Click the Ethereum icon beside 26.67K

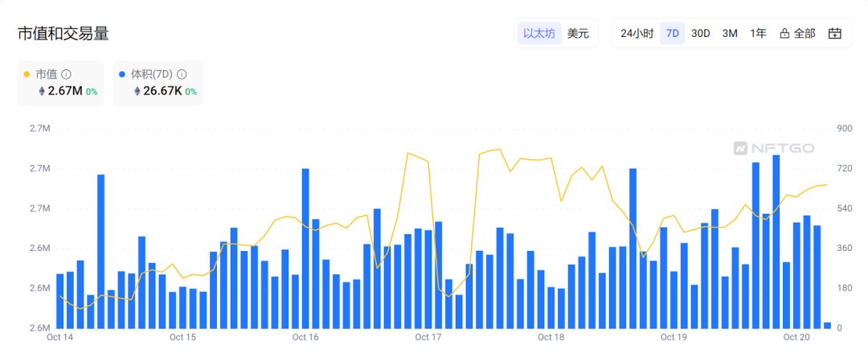click(137, 92)
